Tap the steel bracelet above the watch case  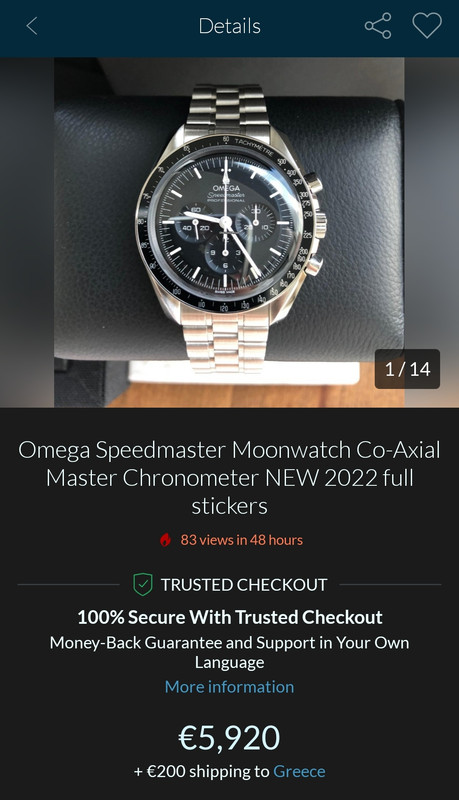click(x=226, y=110)
